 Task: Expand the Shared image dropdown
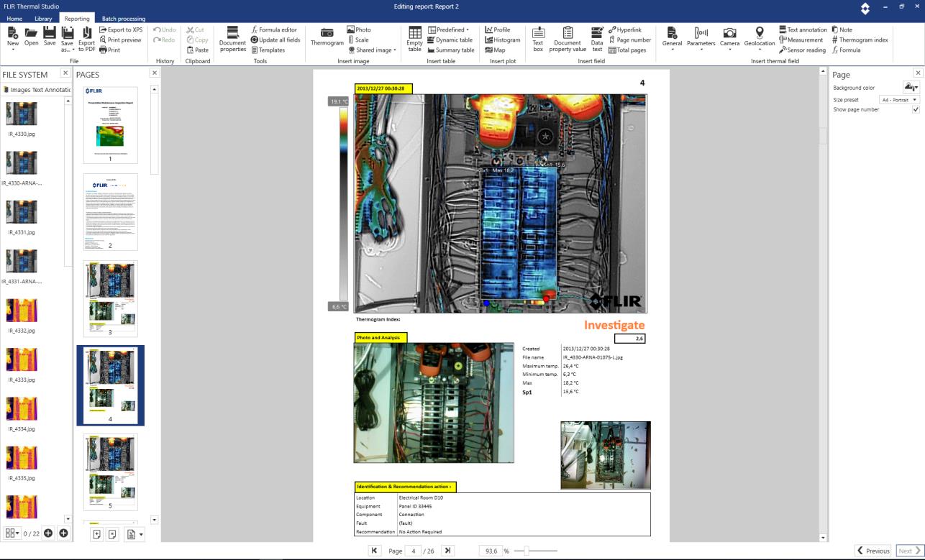tap(372, 50)
